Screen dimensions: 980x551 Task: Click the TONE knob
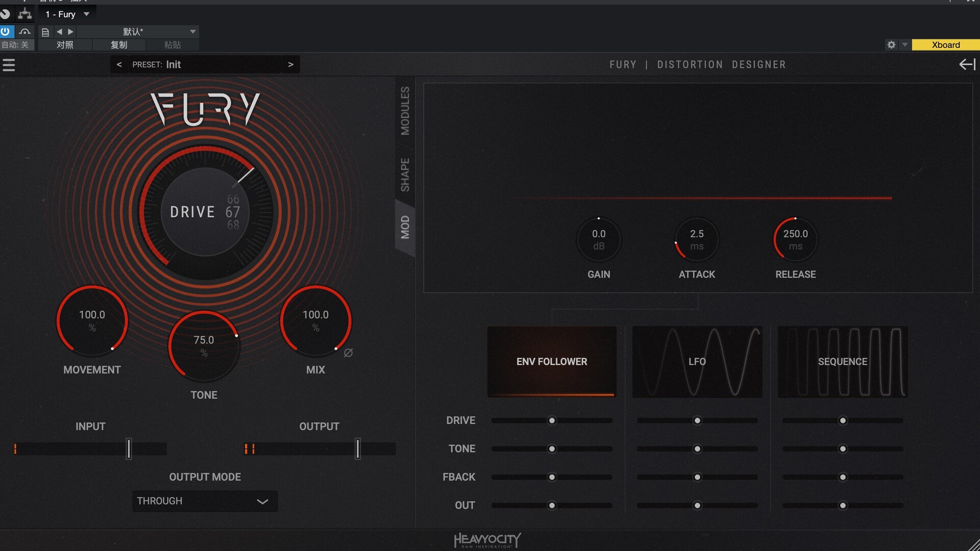[x=204, y=346]
